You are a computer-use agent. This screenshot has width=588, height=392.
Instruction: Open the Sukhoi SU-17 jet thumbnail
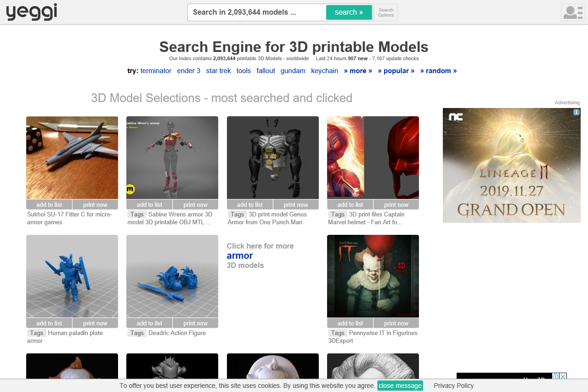click(72, 158)
